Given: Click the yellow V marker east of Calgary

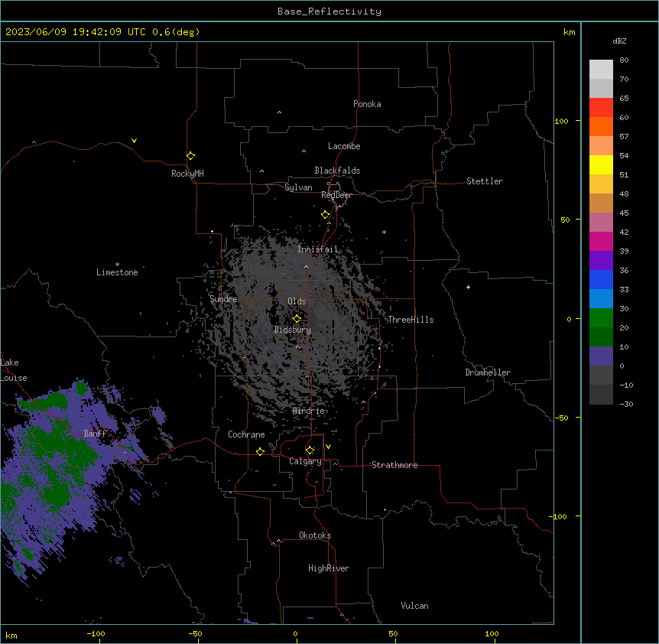Looking at the screenshot, I should tap(328, 447).
